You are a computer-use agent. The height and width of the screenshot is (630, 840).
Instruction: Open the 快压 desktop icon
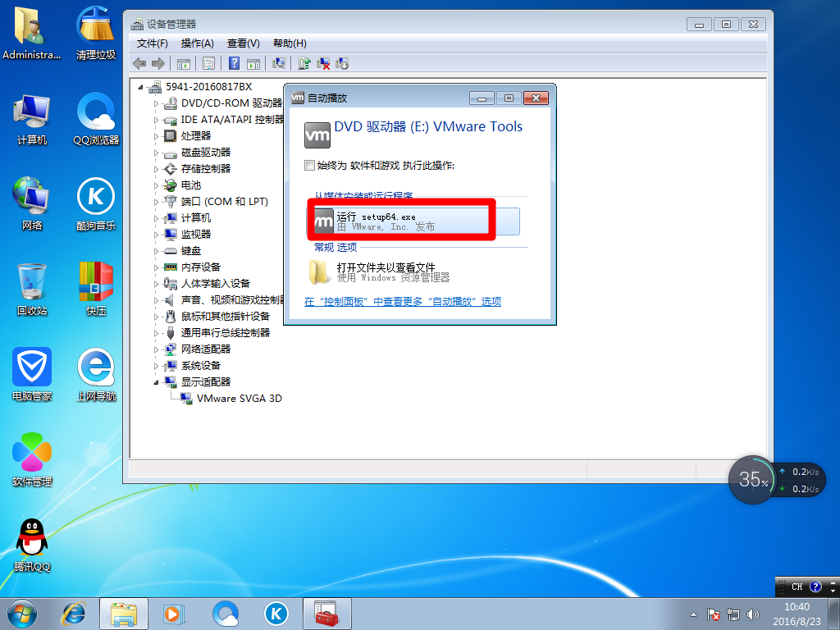coord(96,290)
